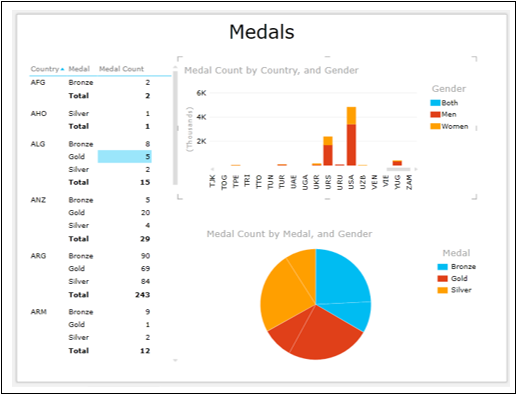Select the Gold swatch in Medal legend
This screenshot has width=517, height=394.
pos(442,278)
